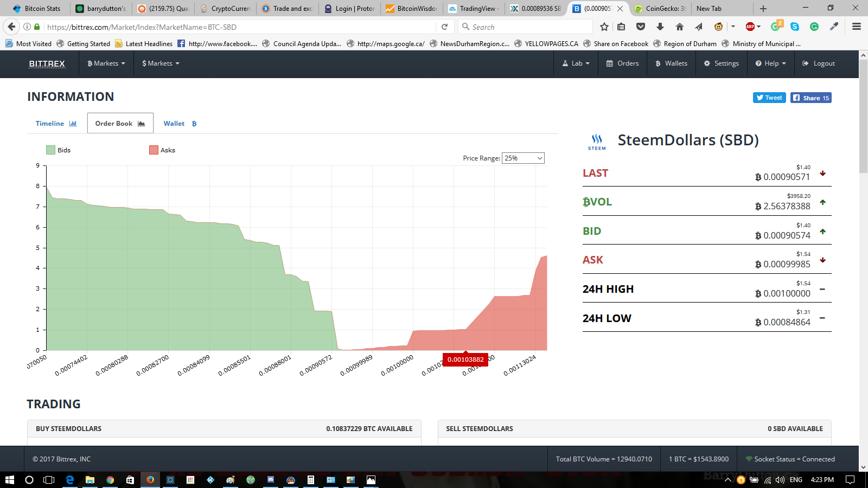Open the Skype extension icon
Image resolution: width=868 pixels, height=488 pixels.
[x=795, y=27]
